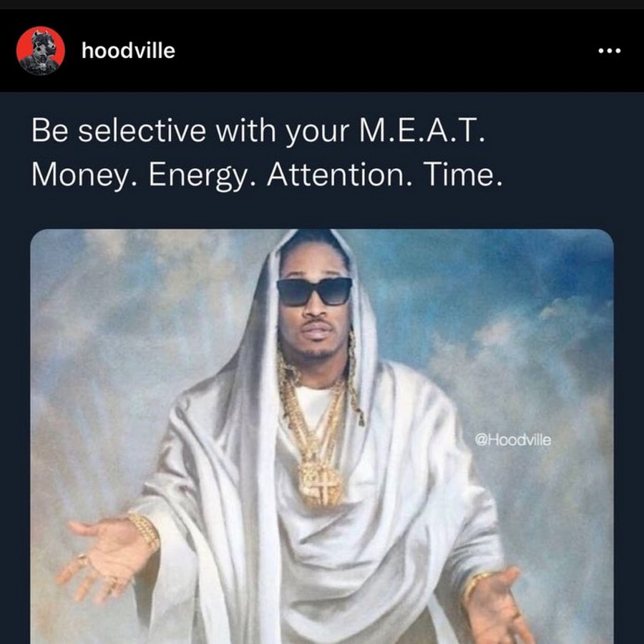Open the embedded meme image

point(322,436)
